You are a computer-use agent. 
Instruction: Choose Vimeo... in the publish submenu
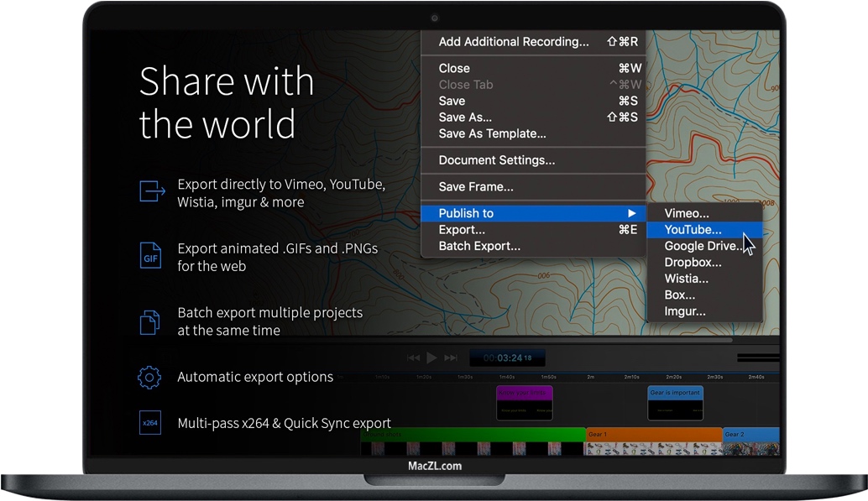pyautogui.click(x=687, y=213)
